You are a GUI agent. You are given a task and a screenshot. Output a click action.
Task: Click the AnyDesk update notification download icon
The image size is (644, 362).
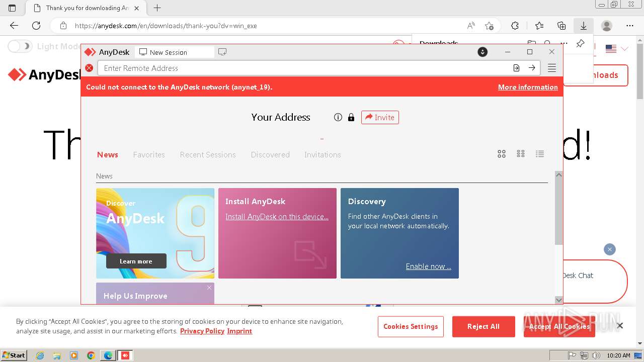point(482,52)
